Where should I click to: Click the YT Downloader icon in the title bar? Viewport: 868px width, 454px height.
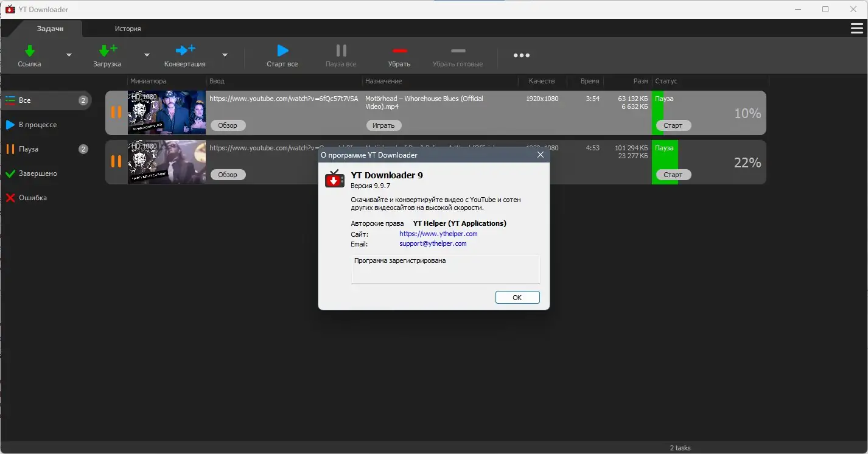pos(10,9)
